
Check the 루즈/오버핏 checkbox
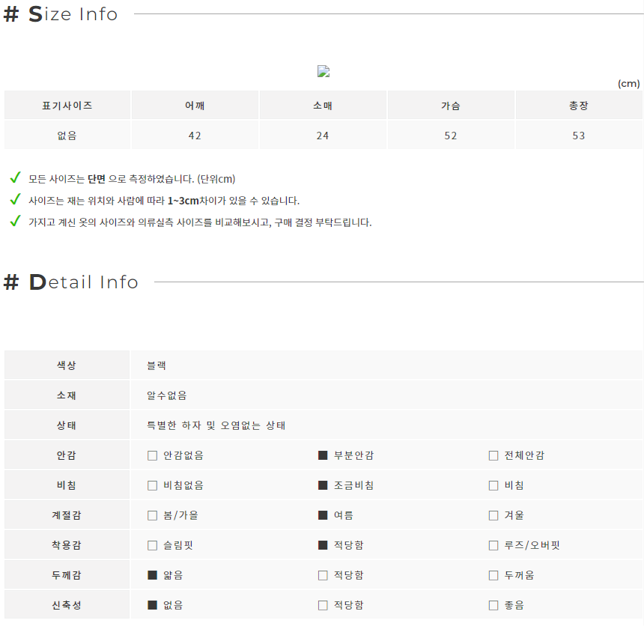[493, 545]
